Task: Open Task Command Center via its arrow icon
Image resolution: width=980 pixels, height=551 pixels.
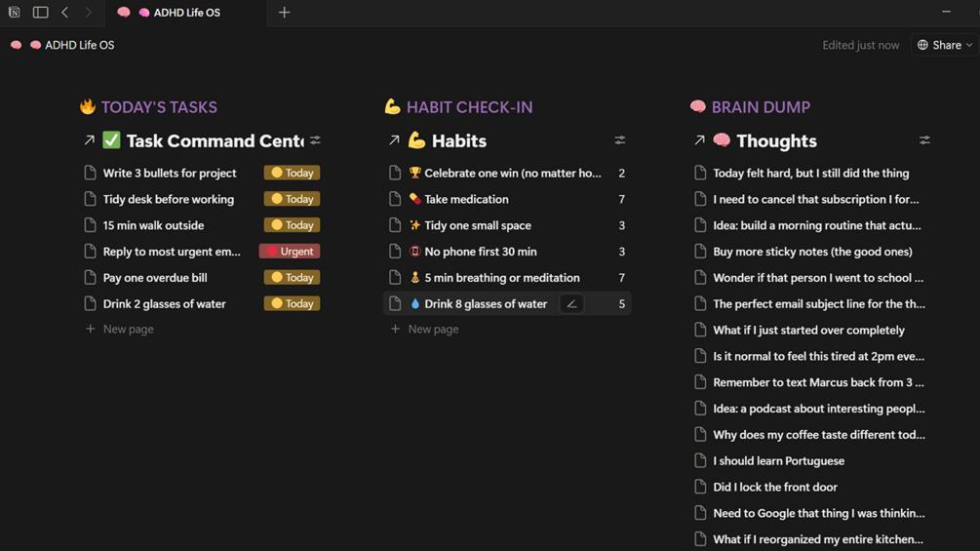Action: tap(89, 140)
